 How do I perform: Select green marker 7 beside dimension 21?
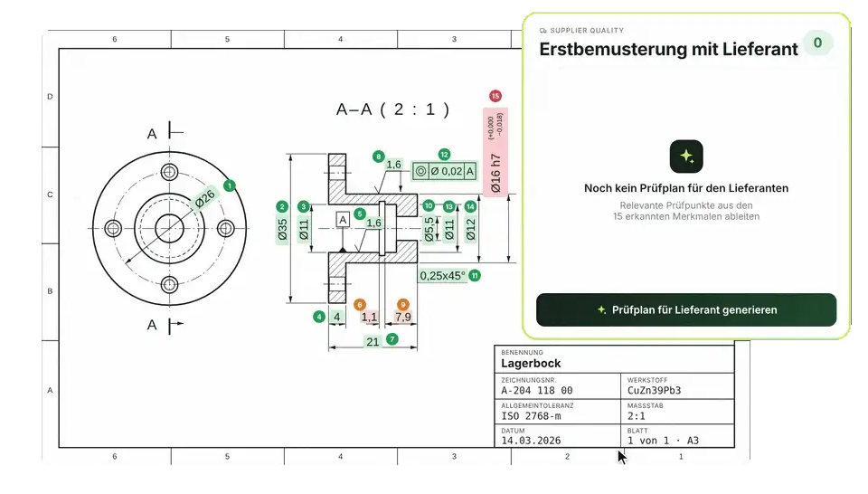point(392,339)
